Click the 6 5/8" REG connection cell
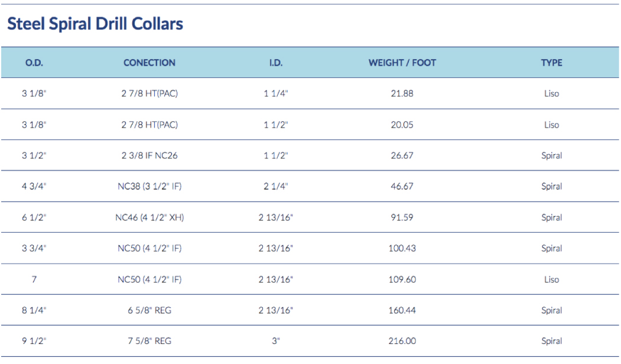Image resolution: width=621 pixels, height=364 pixels. click(149, 310)
